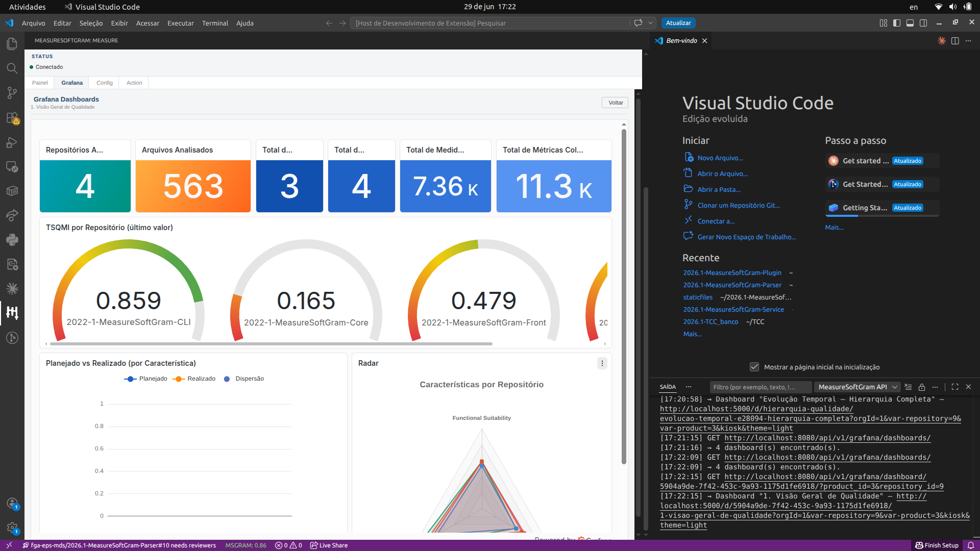Open the Radar panel kebab menu
980x551 pixels.
(602, 363)
